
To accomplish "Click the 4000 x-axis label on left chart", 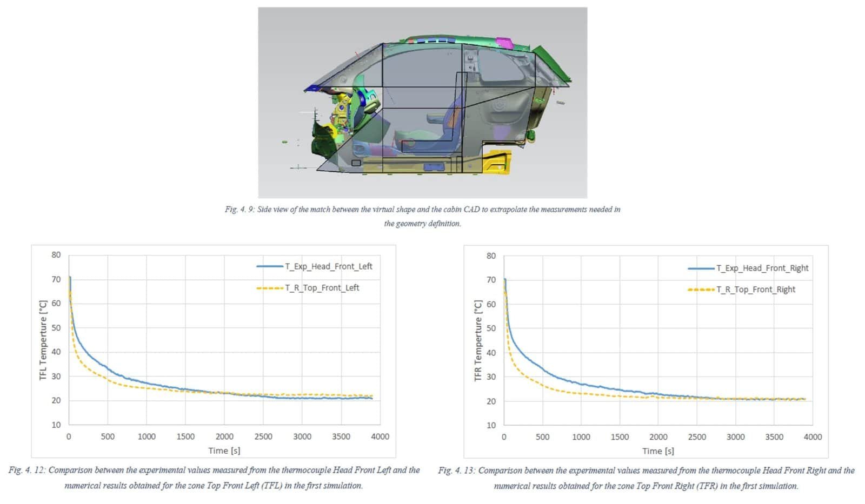I will [x=380, y=436].
